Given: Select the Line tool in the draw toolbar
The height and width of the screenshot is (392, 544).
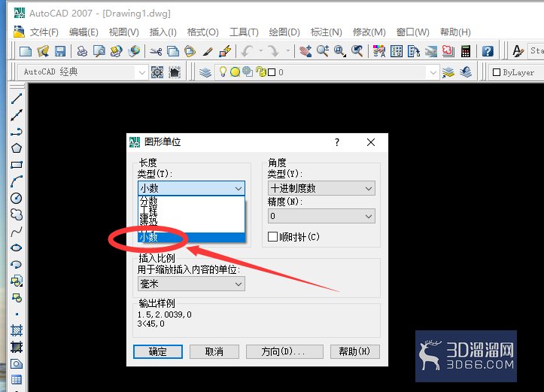Looking at the screenshot, I should [x=17, y=99].
